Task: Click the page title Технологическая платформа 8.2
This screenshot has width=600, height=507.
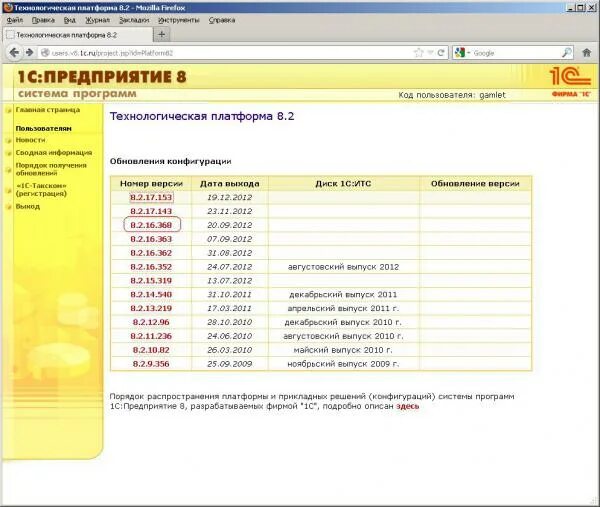Action: 202,116
